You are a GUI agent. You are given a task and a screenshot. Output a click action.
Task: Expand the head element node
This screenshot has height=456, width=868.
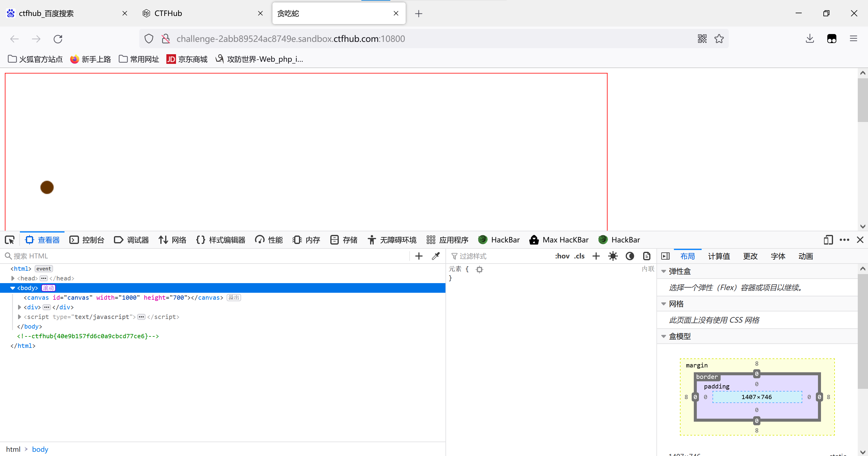click(x=13, y=278)
